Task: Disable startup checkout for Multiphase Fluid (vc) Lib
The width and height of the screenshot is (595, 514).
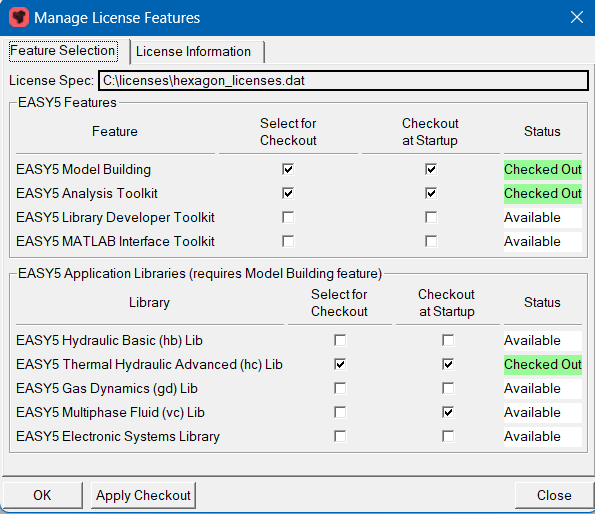Action: click(x=448, y=412)
